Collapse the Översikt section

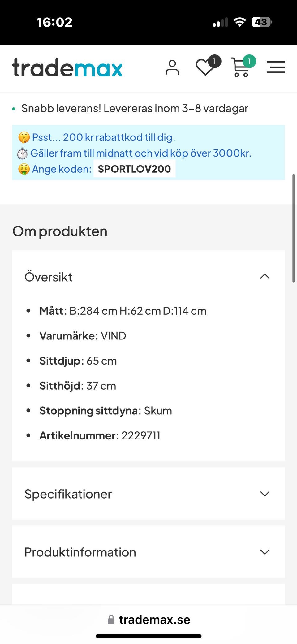pyautogui.click(x=265, y=276)
